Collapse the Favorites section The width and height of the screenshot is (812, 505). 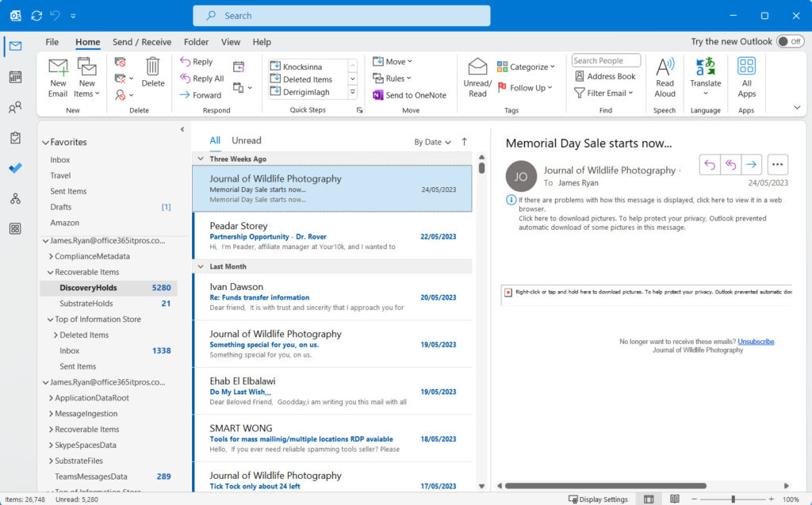point(45,142)
